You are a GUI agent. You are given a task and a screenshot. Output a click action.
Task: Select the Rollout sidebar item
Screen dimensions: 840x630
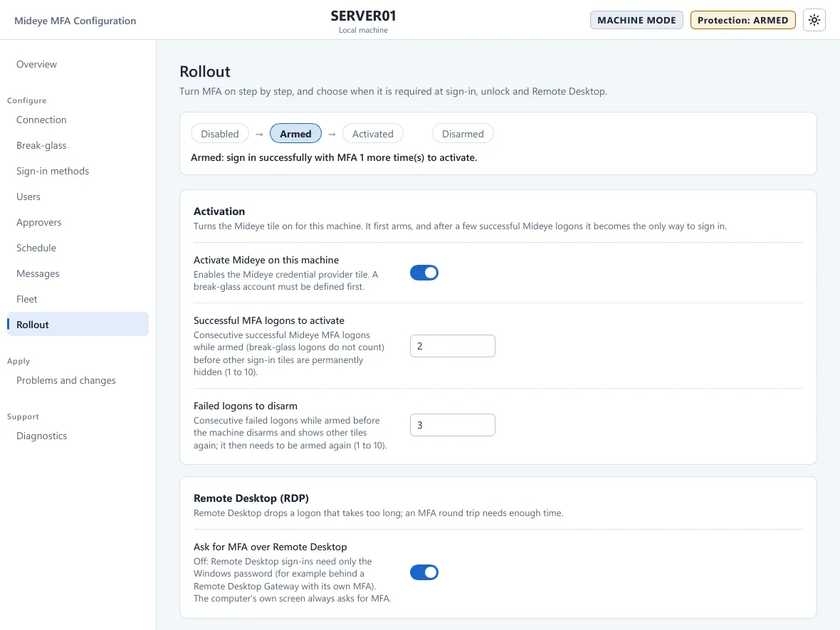[78, 325]
